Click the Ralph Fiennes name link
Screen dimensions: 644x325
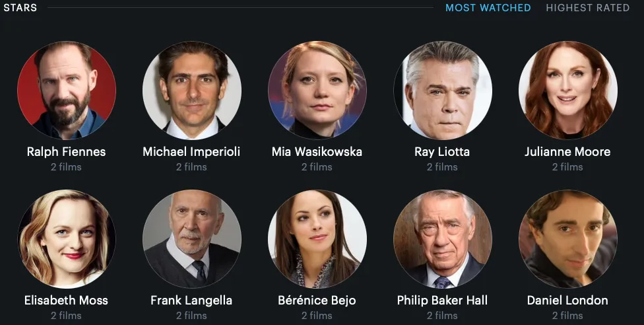(67, 152)
